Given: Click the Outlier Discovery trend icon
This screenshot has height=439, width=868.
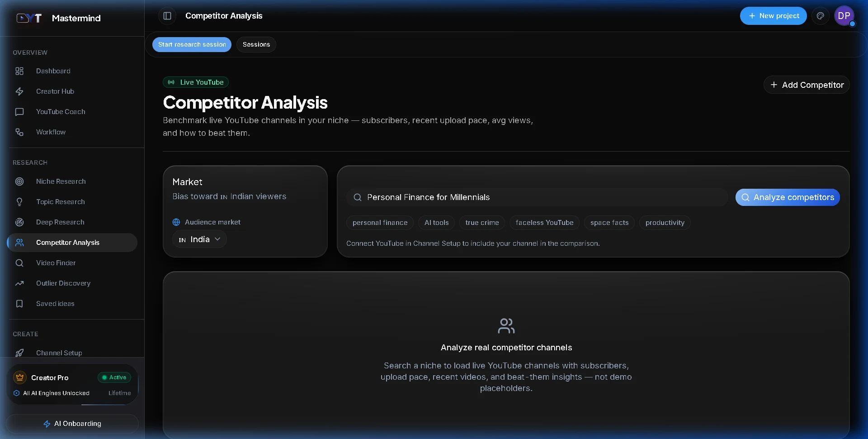Looking at the screenshot, I should click(x=19, y=283).
